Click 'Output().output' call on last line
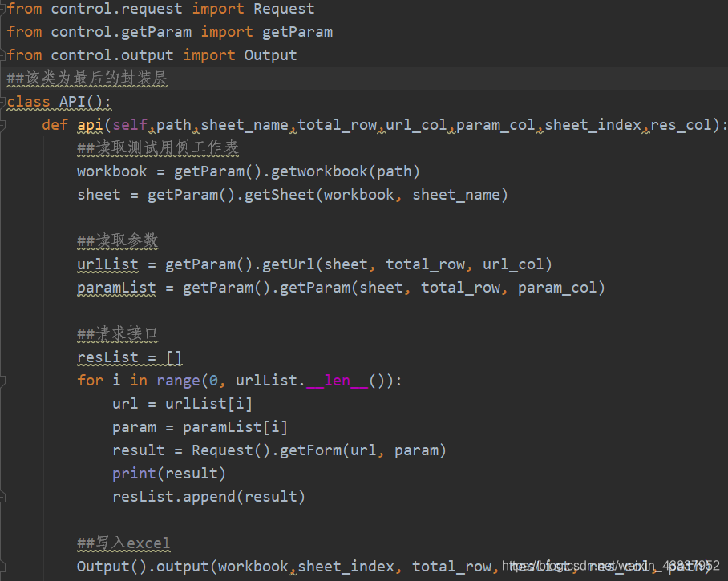The width and height of the screenshot is (728, 581). coord(143,567)
